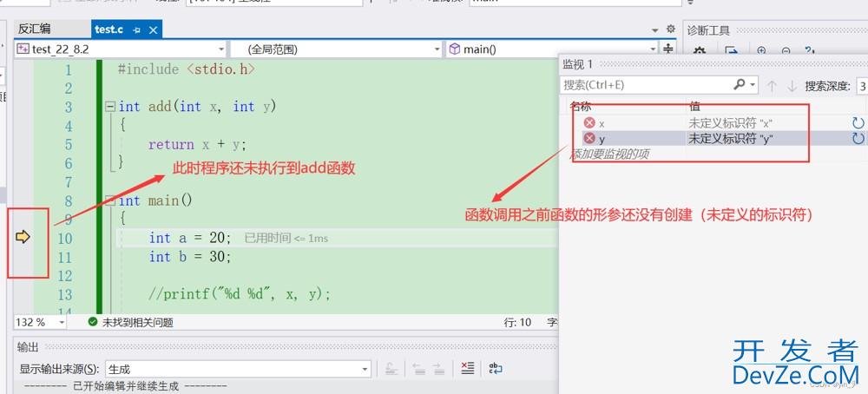Select watch item x name cell
This screenshot has height=394, width=868.
[602, 123]
